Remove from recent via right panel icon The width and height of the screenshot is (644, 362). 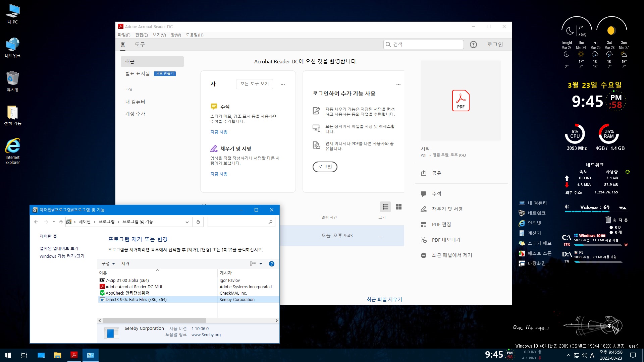424,255
